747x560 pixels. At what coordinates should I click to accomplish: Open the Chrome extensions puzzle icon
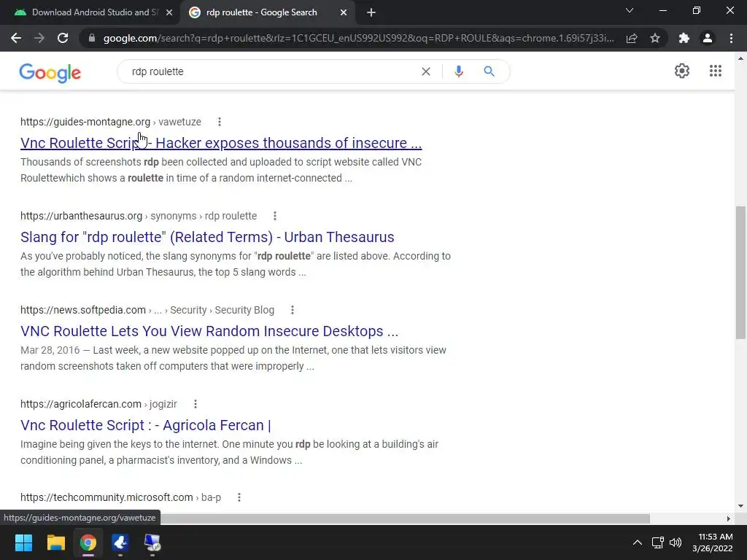click(684, 38)
